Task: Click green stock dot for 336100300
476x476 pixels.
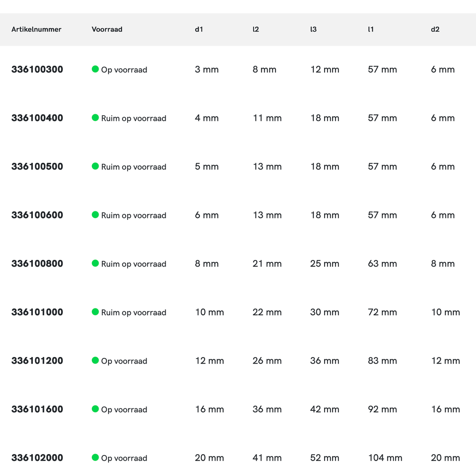Action: (95, 69)
